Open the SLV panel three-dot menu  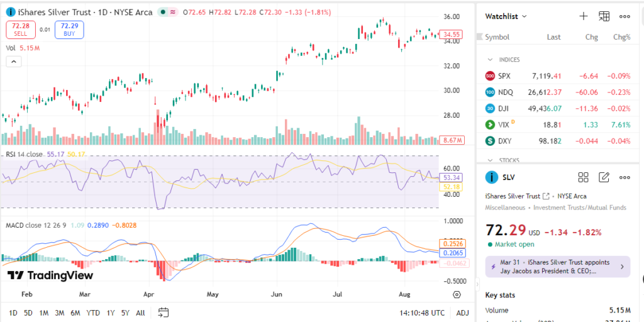(625, 177)
